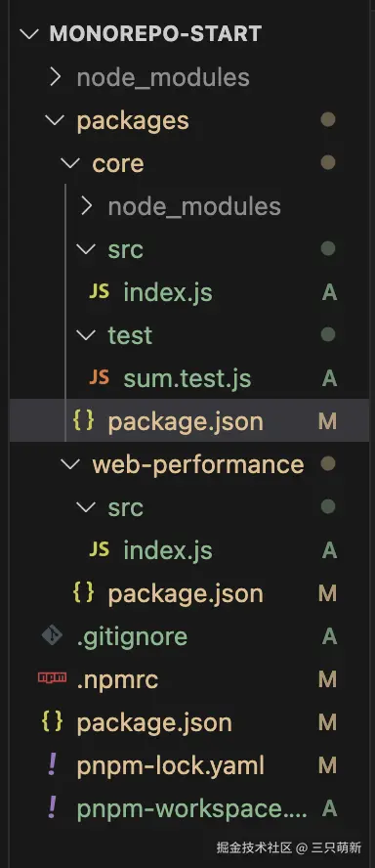The height and width of the screenshot is (868, 375).
Task: Collapse the src chevron under web-performance
Action: pos(86,507)
